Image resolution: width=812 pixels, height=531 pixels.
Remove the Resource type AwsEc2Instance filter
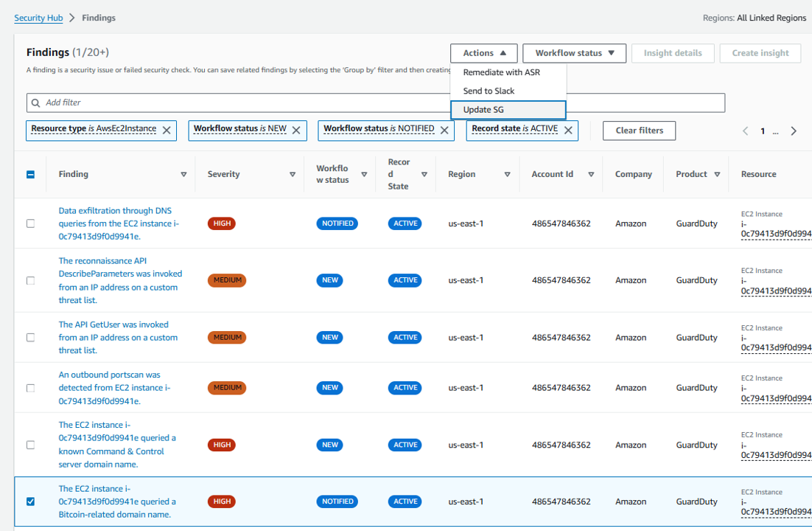(x=167, y=130)
